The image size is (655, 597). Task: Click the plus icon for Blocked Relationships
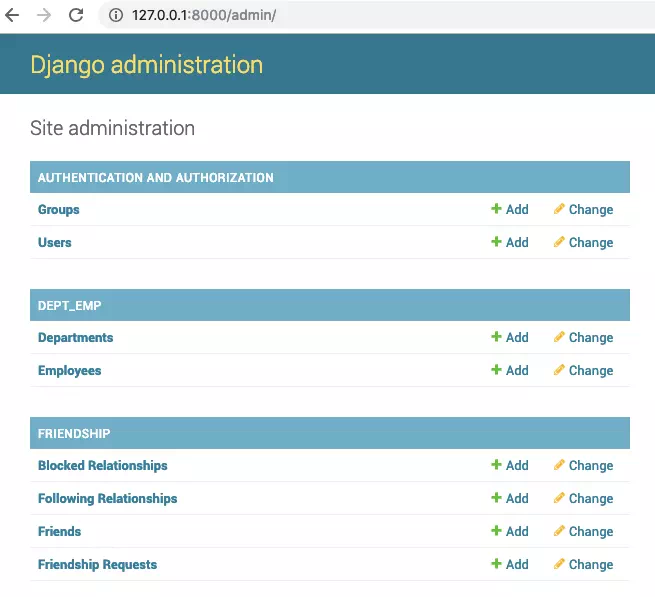(496, 464)
